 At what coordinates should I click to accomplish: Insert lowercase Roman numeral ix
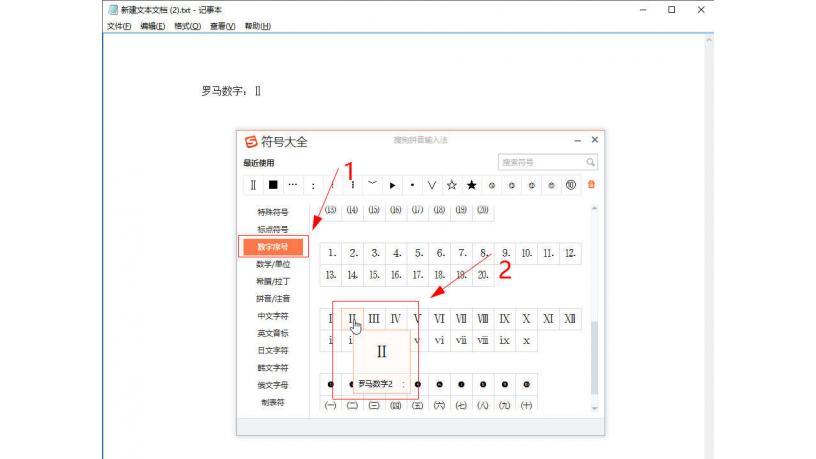pyautogui.click(x=505, y=340)
